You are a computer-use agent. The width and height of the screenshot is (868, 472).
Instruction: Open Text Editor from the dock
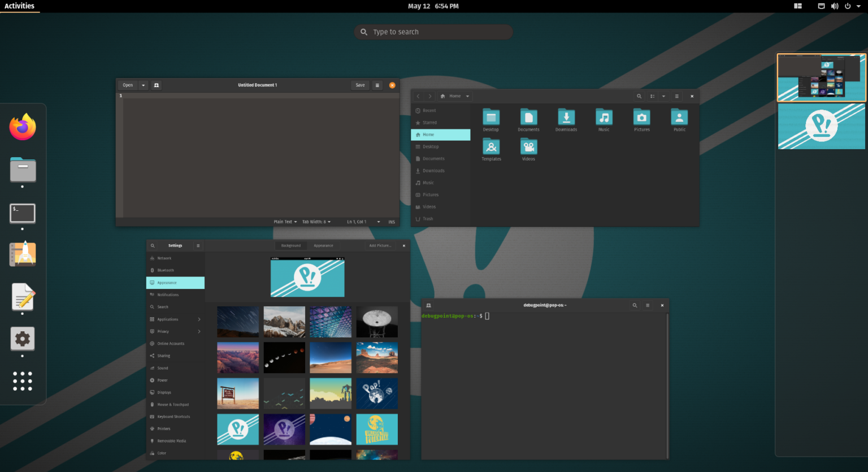tap(23, 297)
